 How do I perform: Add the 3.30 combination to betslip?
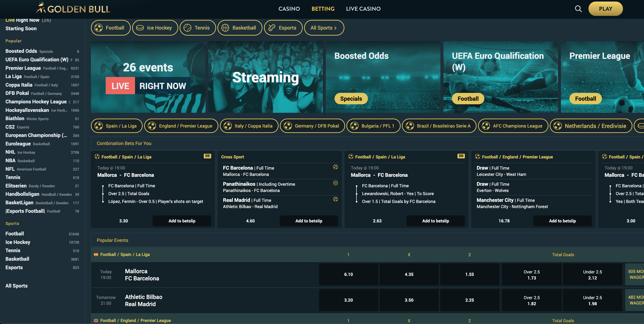(x=182, y=221)
